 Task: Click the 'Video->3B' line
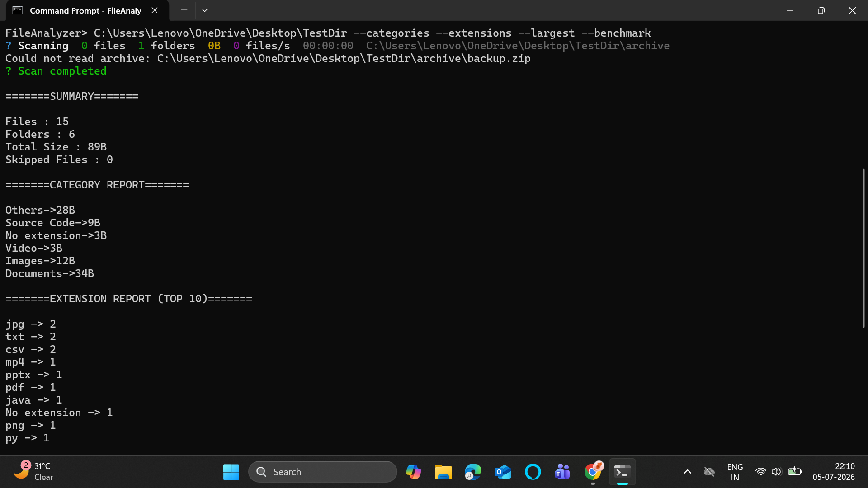34,248
